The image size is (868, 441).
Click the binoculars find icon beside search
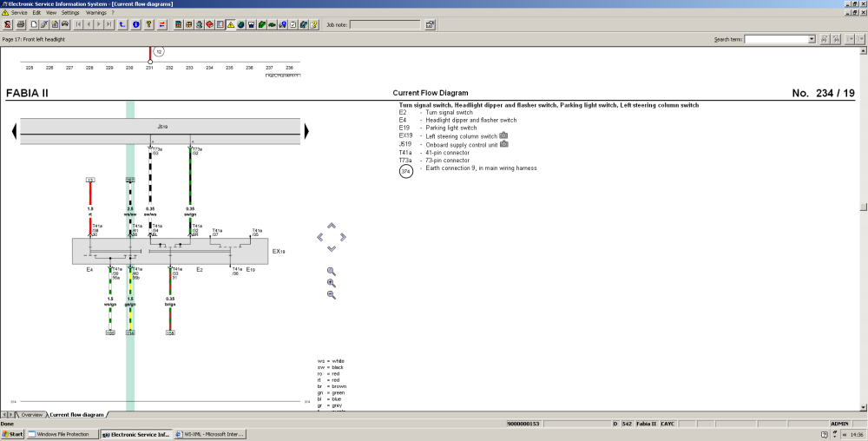click(825, 39)
